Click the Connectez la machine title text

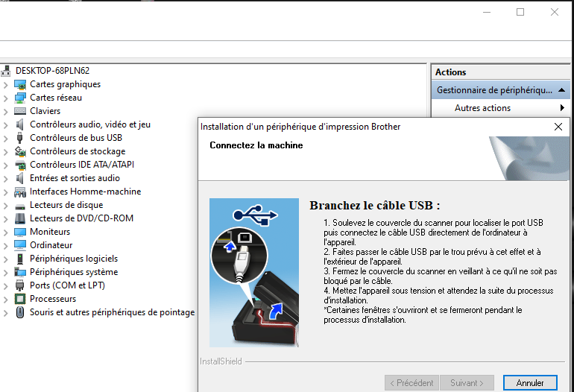pos(256,145)
